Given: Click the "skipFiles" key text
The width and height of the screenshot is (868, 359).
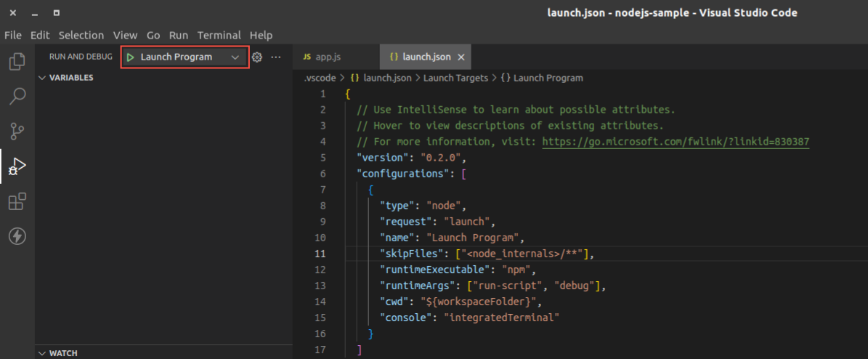Looking at the screenshot, I should 412,254.
